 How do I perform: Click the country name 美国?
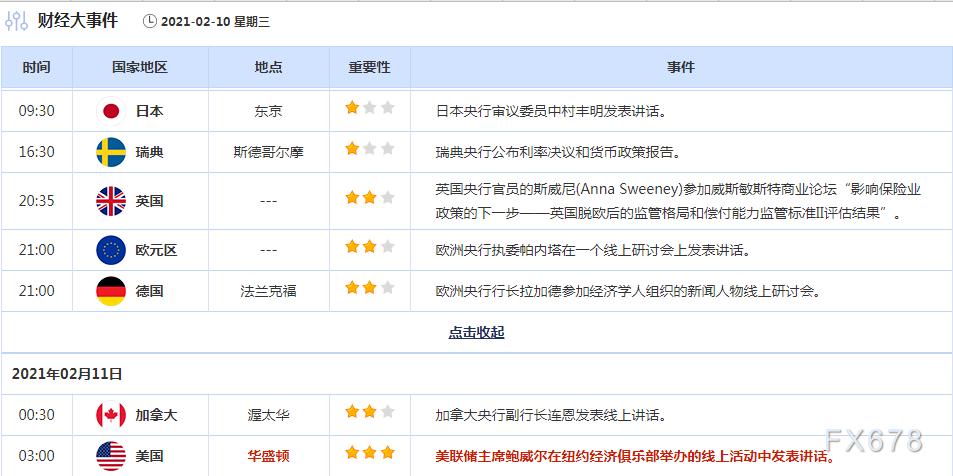(150, 456)
